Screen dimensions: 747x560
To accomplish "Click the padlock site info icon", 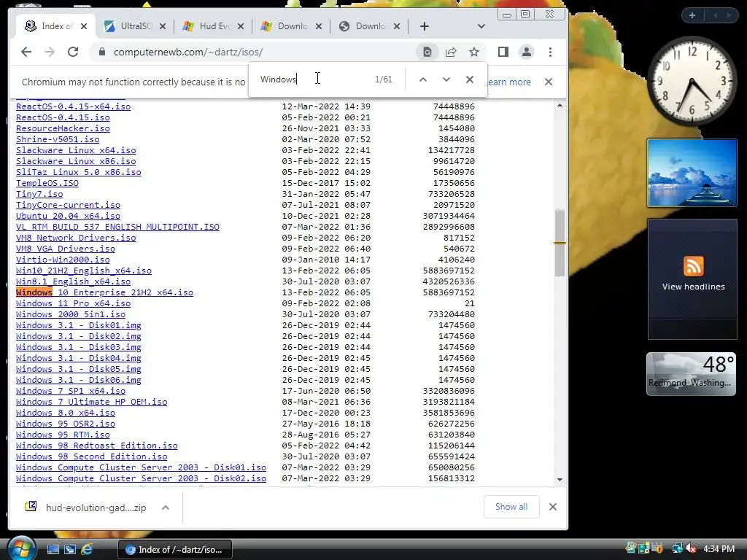I will tap(101, 52).
